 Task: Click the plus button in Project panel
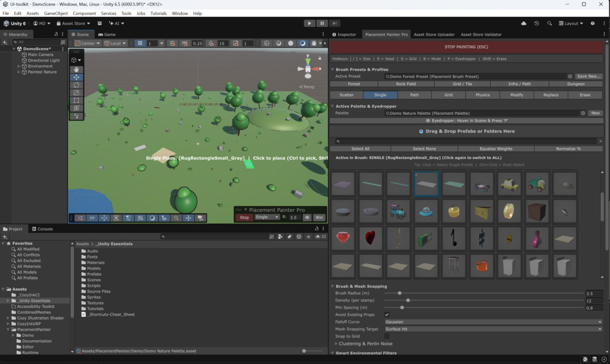pos(5,237)
